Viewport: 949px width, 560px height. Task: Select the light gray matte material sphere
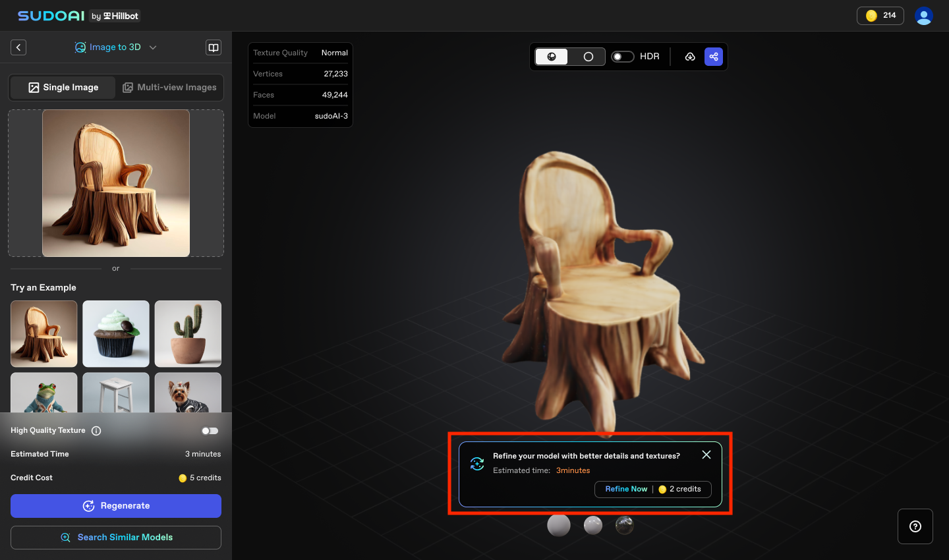tap(559, 525)
